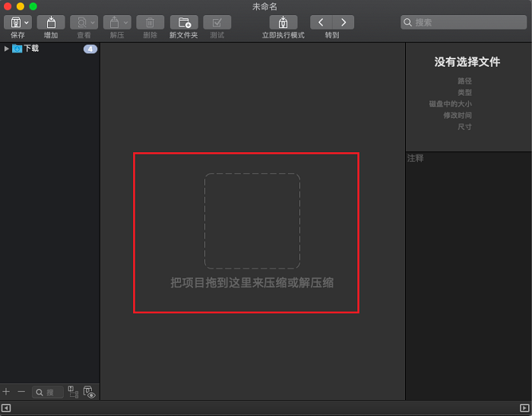Toggle the eye preview icon below sidebar
Image resolution: width=532 pixels, height=416 pixels.
89,392
